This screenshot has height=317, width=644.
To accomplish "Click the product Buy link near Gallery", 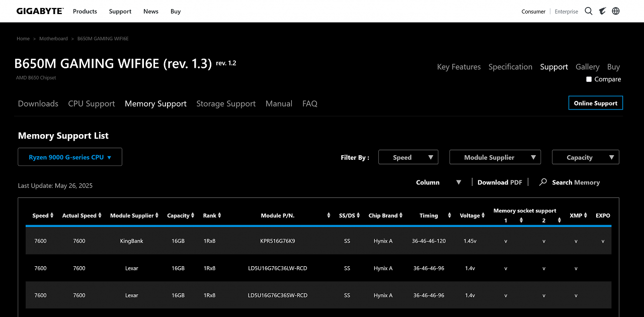I will [x=613, y=67].
